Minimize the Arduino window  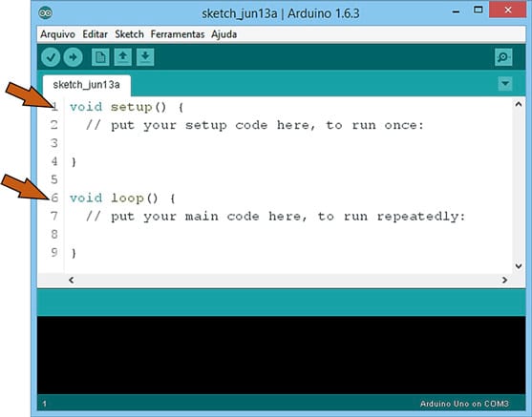click(456, 10)
